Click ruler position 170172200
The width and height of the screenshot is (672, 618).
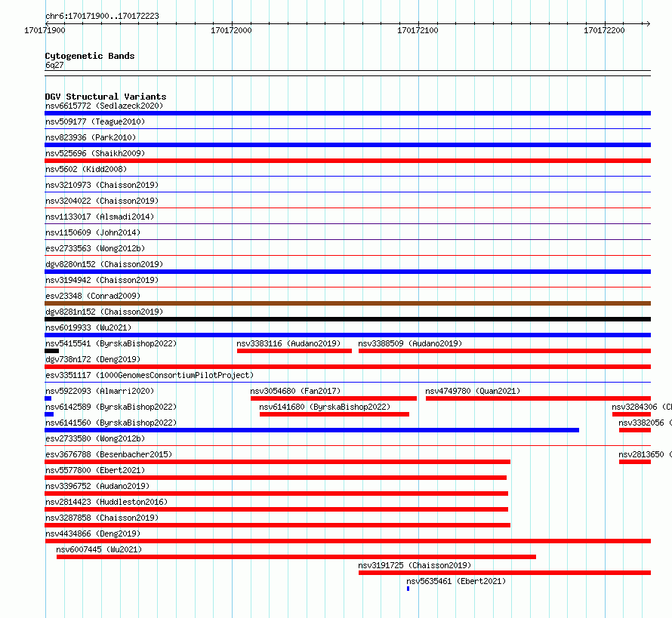604,30
